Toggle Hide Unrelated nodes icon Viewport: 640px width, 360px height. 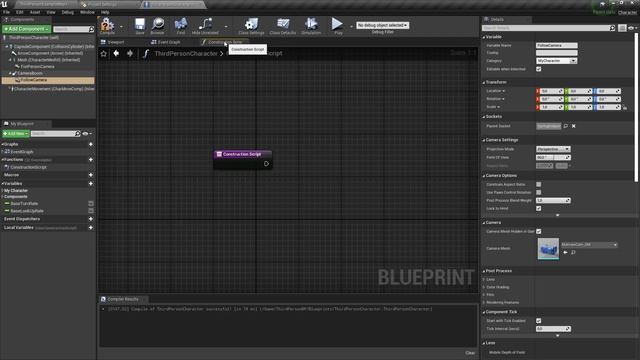[205, 25]
